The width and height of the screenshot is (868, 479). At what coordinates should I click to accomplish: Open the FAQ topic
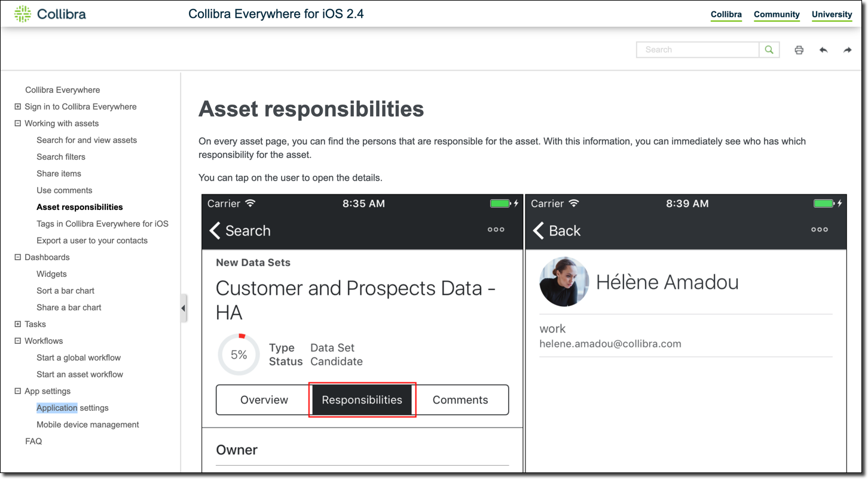[x=33, y=442]
